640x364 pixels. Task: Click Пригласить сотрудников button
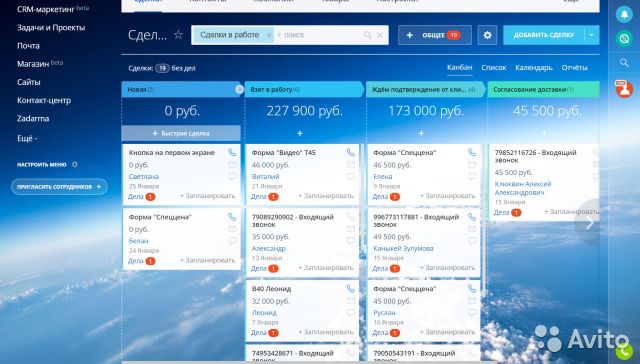click(x=59, y=187)
